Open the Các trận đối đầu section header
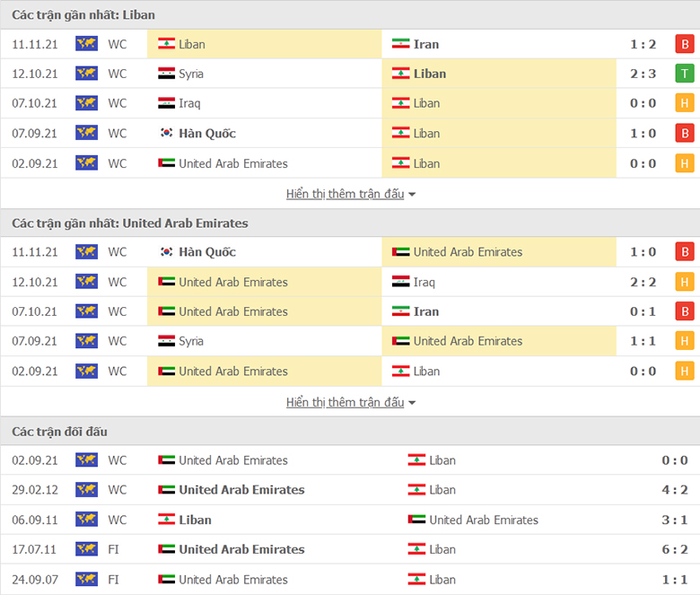 (59, 432)
